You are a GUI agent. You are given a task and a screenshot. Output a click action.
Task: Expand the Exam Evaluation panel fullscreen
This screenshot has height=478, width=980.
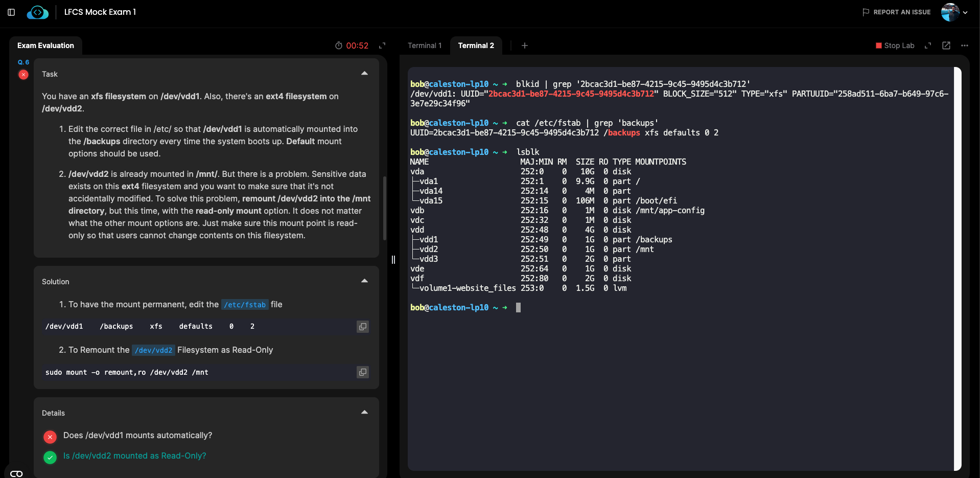point(382,45)
